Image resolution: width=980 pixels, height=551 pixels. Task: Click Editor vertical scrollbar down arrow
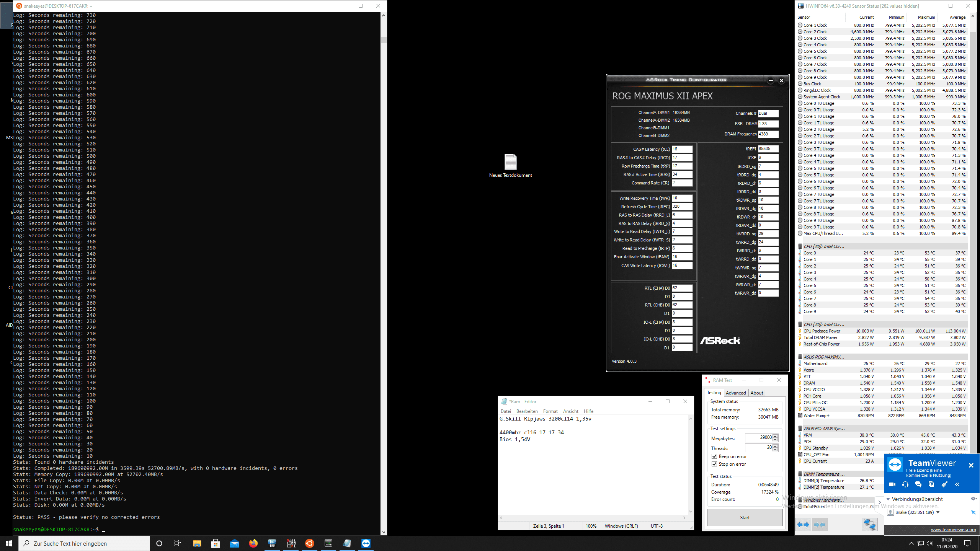[691, 512]
